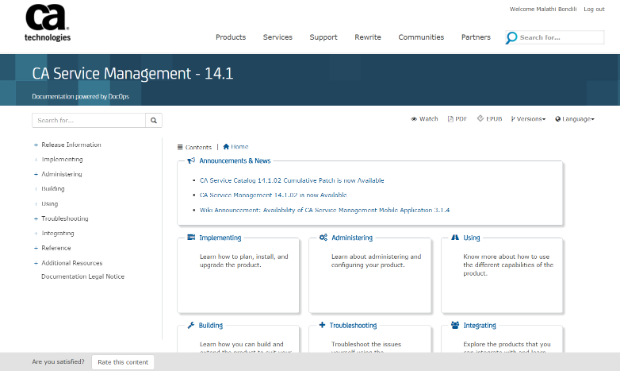Open the Partners menu

476,37
